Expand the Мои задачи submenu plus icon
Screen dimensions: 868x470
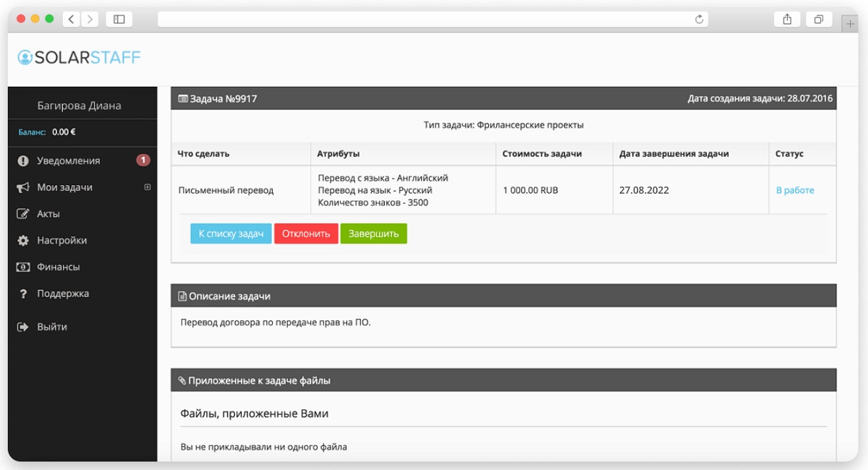pos(148,187)
